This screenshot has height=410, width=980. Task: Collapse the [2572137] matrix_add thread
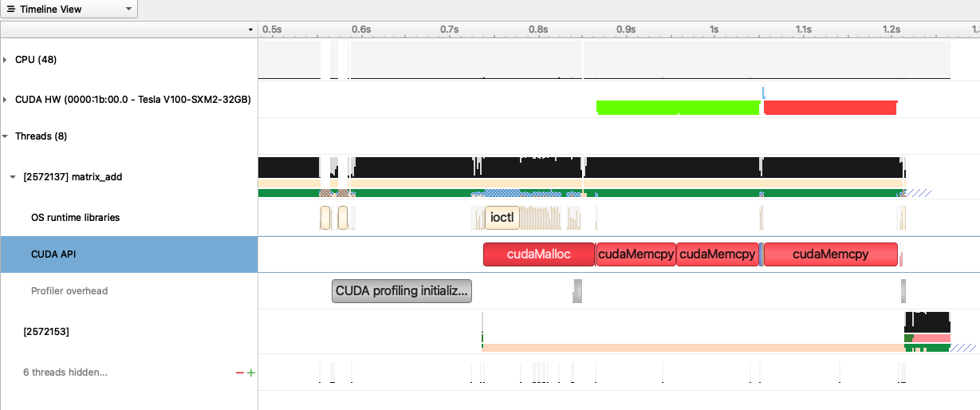[x=14, y=177]
